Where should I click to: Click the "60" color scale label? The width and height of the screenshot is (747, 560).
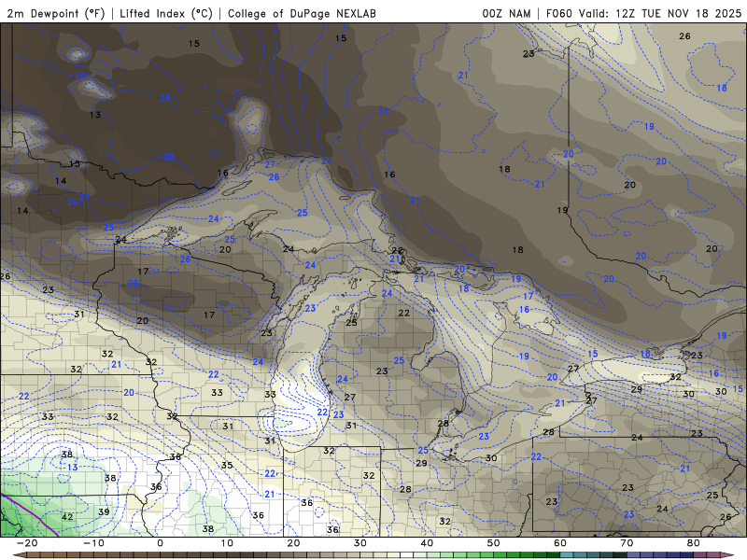(x=560, y=543)
